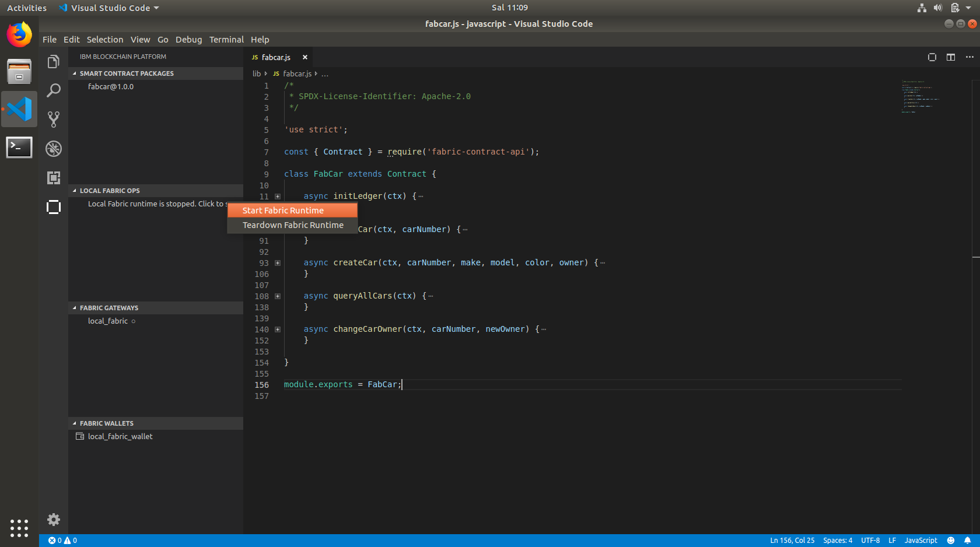The width and height of the screenshot is (980, 547).
Task: Open the Explorer view in activity bar
Action: point(53,62)
